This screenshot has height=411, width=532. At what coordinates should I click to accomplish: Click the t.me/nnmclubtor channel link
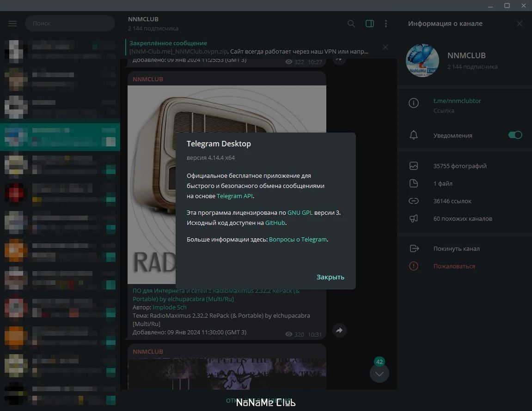pos(457,101)
